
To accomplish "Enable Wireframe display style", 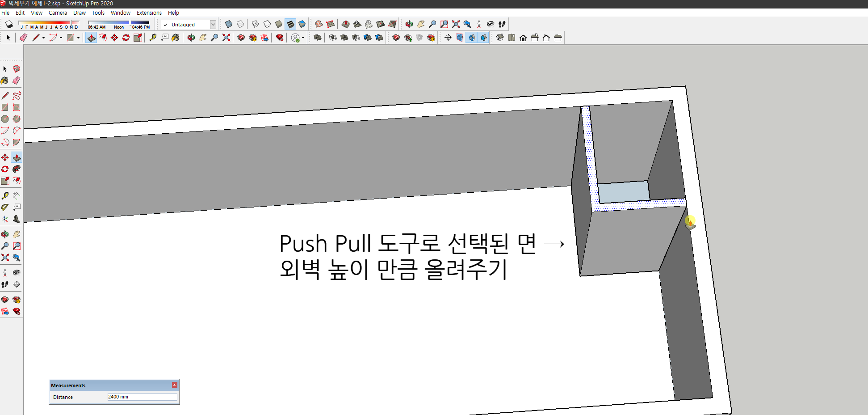I will coord(255,24).
